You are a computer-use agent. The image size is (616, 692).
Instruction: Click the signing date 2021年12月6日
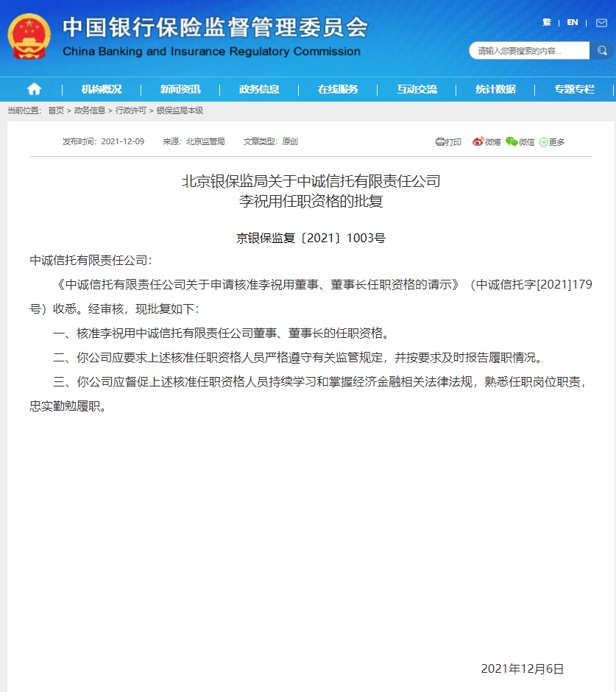(x=523, y=668)
